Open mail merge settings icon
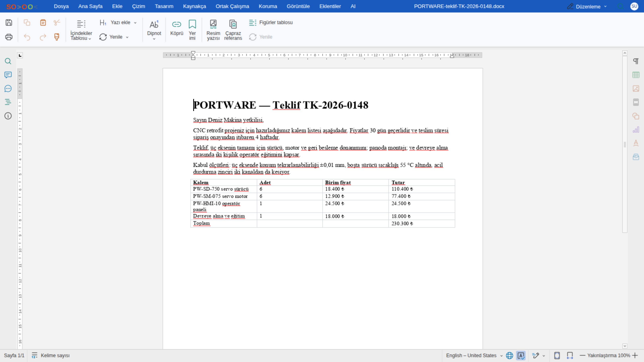The height and width of the screenshot is (362, 644). click(636, 157)
